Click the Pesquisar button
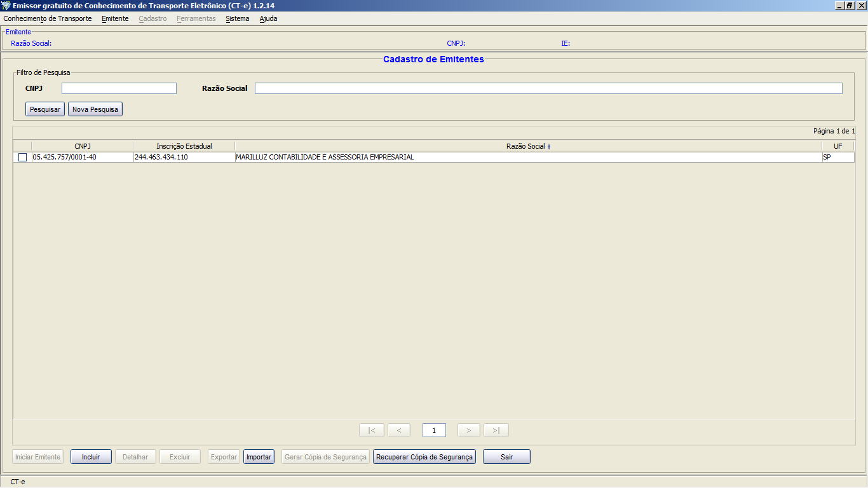The image size is (868, 488). click(45, 109)
